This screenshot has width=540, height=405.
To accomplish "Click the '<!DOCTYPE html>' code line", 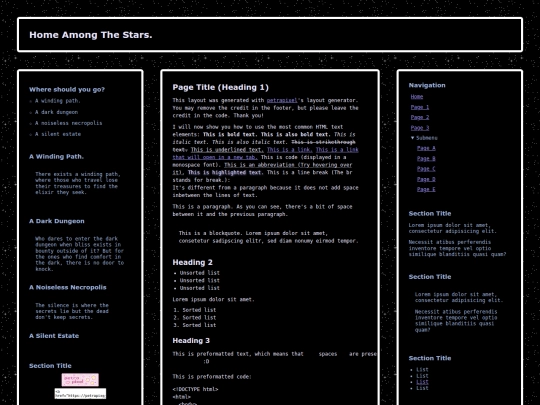I will click(195, 389).
